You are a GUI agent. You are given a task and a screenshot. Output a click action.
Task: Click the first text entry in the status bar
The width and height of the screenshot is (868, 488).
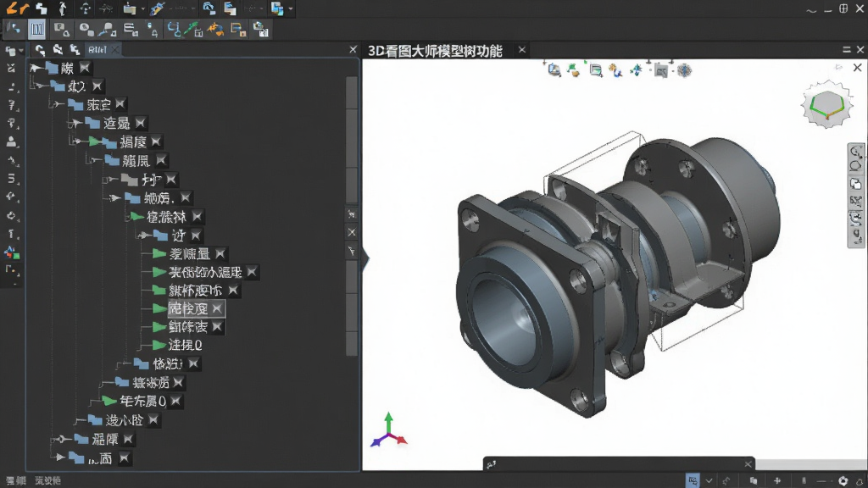tap(16, 481)
